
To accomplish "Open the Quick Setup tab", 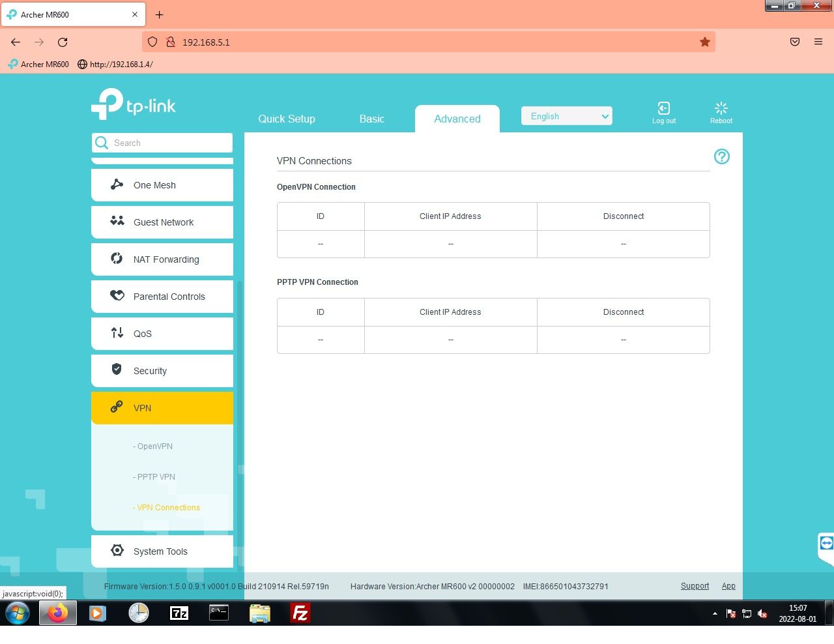I will [x=287, y=119].
